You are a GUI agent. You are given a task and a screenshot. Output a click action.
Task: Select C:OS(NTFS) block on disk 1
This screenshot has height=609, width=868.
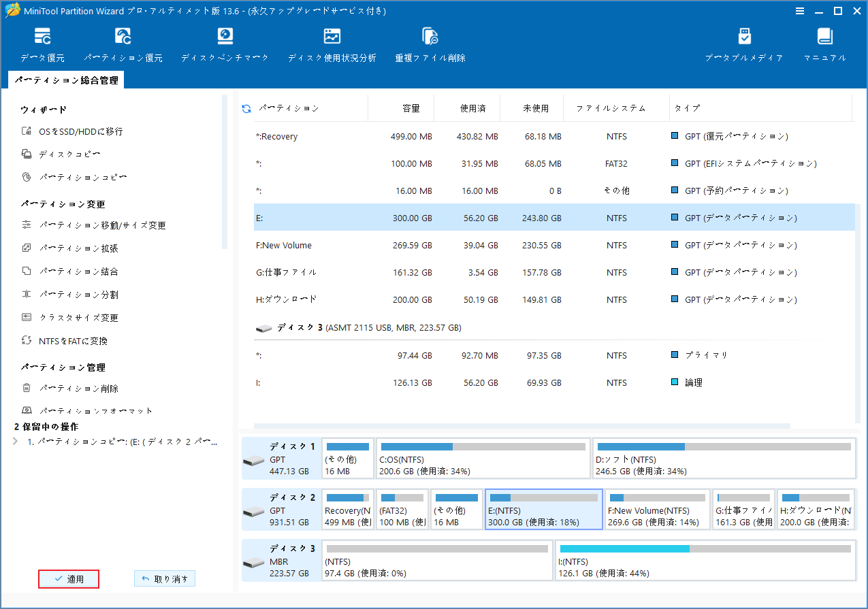tap(483, 459)
